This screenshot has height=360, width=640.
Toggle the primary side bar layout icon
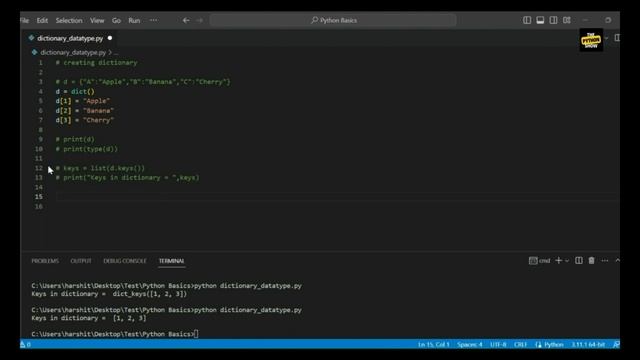527,20
